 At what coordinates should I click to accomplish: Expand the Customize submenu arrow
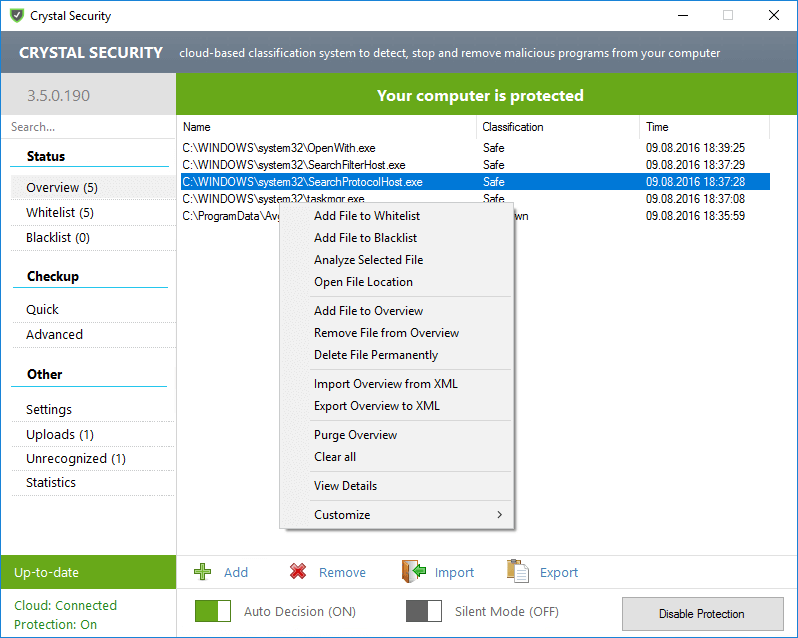point(499,515)
